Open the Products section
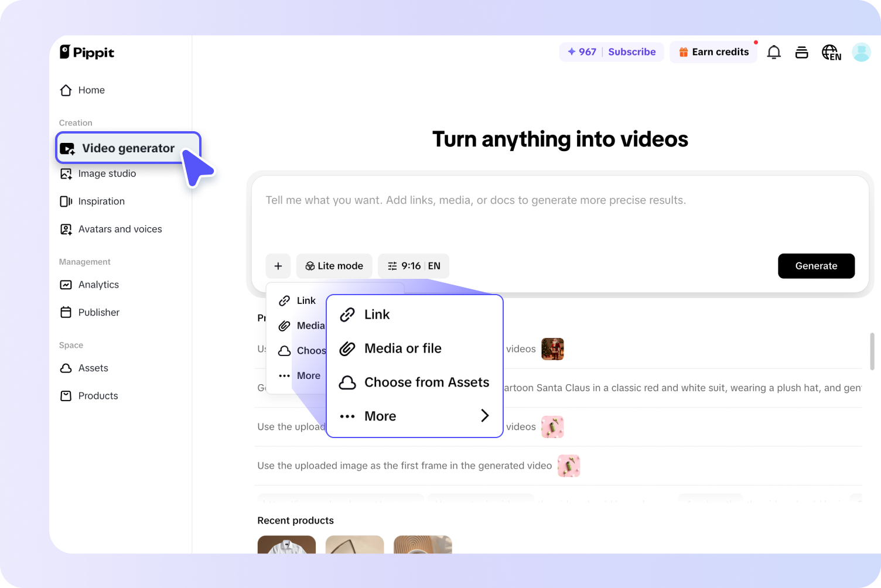 (98, 395)
